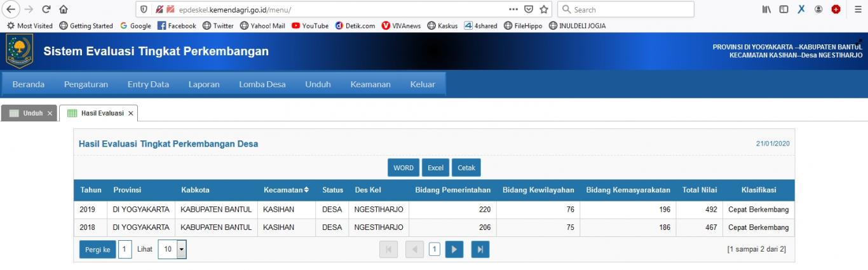Close the Hasil Evaluasi tab
868x270 pixels.
point(130,113)
